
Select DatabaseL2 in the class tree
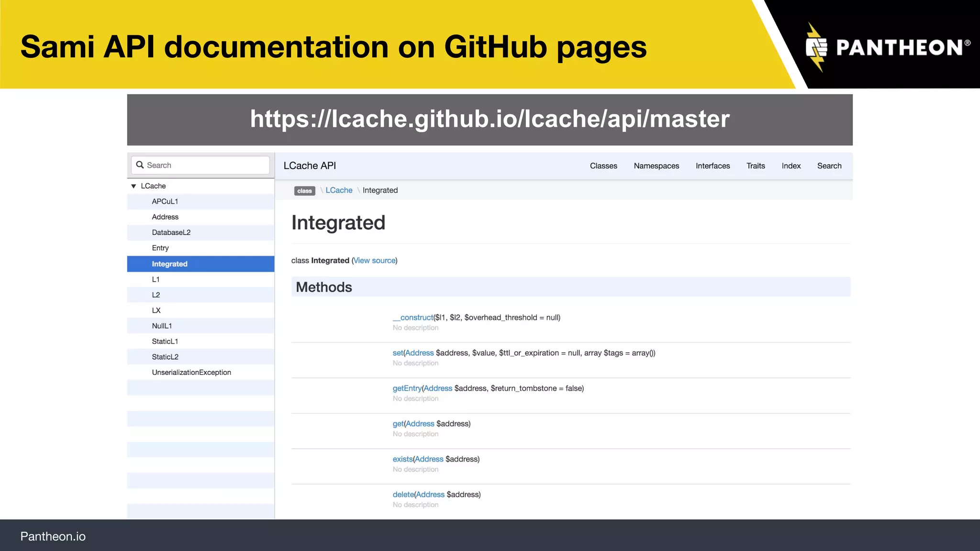coord(171,232)
